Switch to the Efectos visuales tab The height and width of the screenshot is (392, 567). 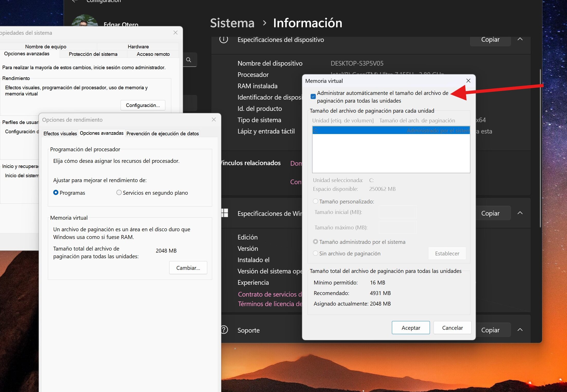click(60, 133)
